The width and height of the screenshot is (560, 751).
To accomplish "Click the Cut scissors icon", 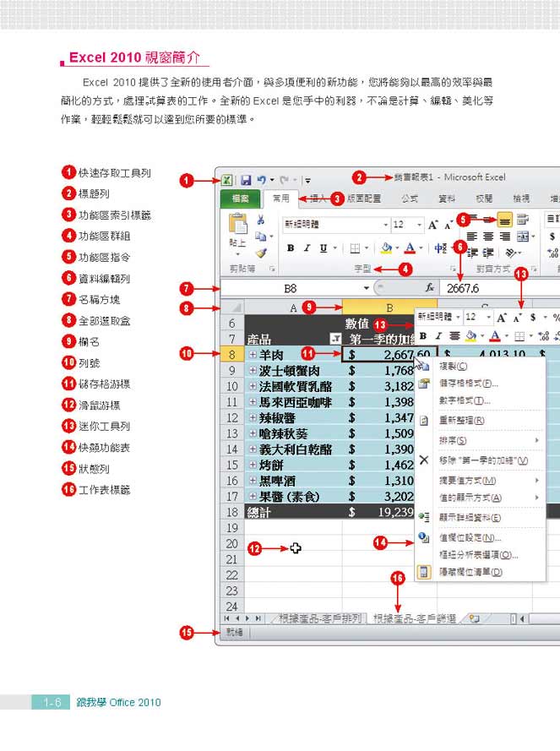I will [x=261, y=220].
